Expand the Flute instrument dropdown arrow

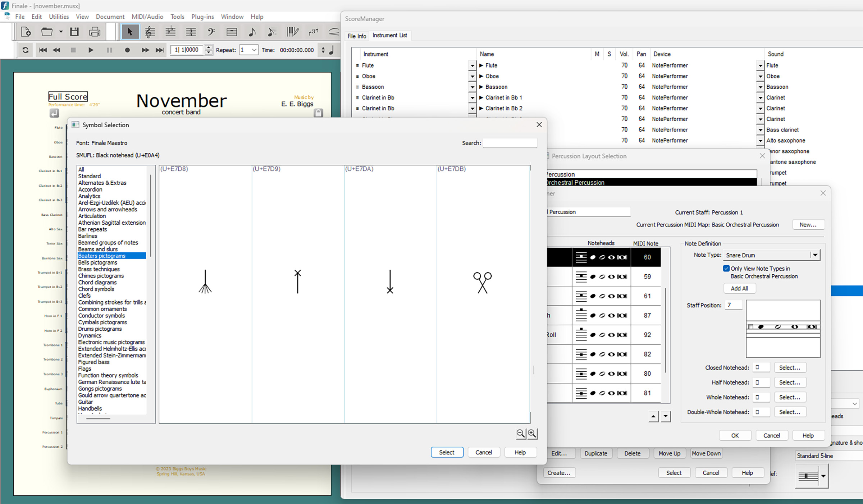click(x=472, y=66)
